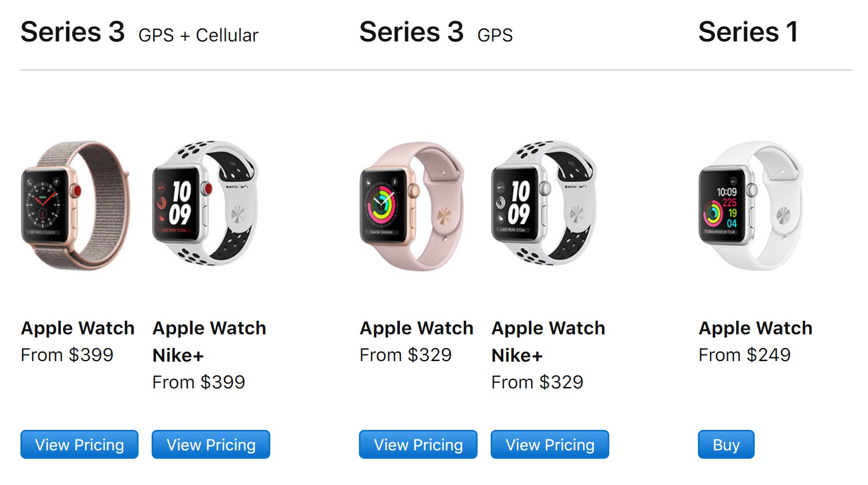Click the From $329 price under Apple Watch Nike+

[537, 382]
